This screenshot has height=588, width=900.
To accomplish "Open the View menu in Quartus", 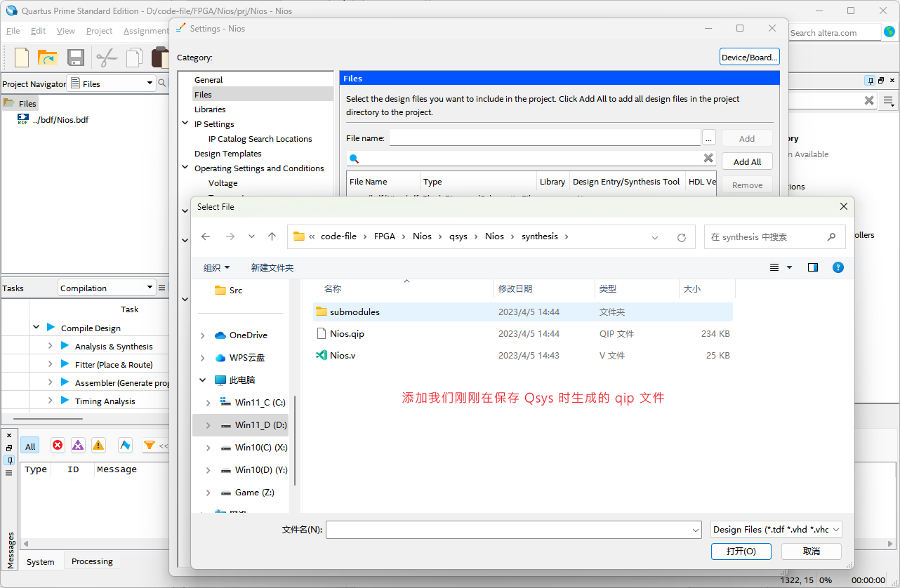I will coord(66,31).
